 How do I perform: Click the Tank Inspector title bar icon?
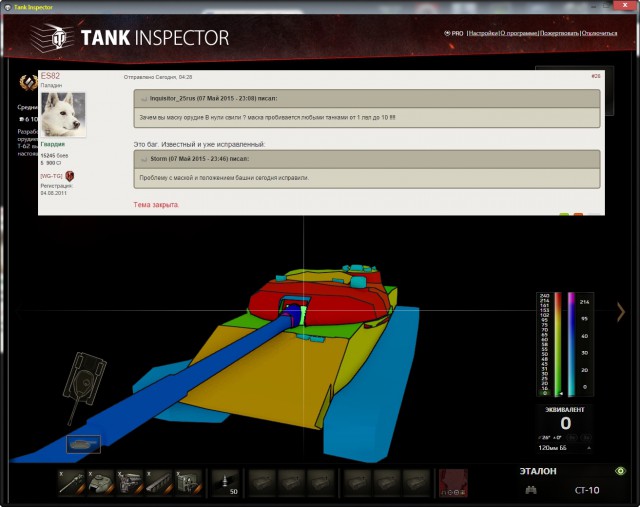pyautogui.click(x=7, y=7)
